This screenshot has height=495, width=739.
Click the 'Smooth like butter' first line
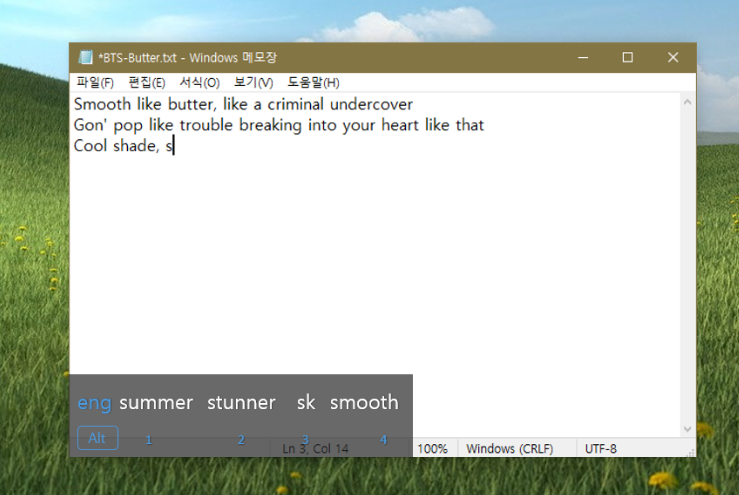coord(243,104)
